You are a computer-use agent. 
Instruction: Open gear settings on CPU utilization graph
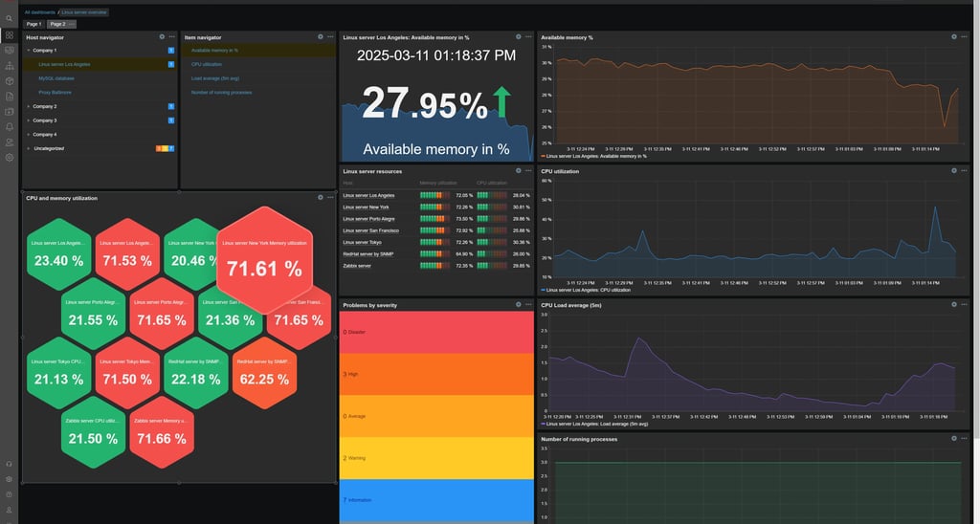click(x=954, y=170)
